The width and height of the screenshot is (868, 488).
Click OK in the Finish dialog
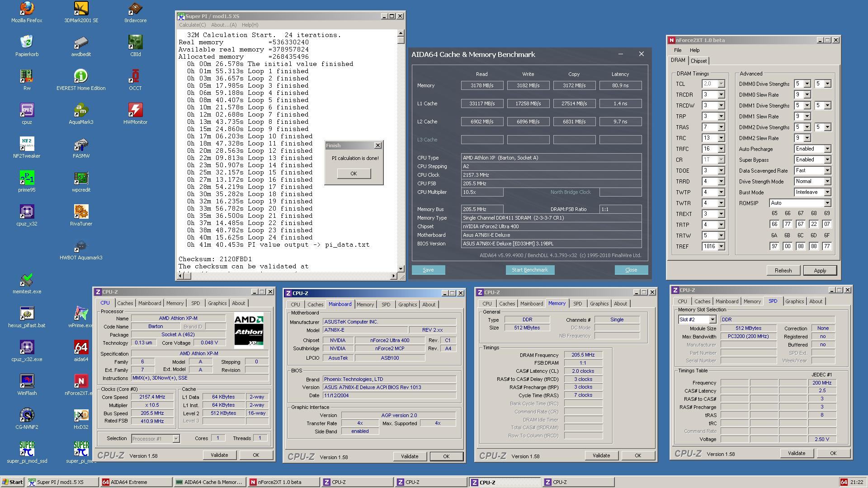coord(354,174)
